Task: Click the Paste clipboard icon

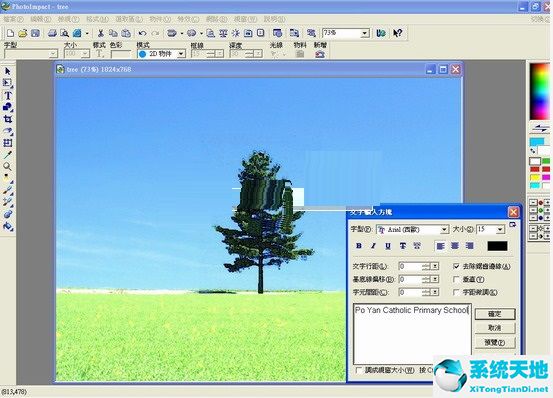Action: [x=126, y=33]
